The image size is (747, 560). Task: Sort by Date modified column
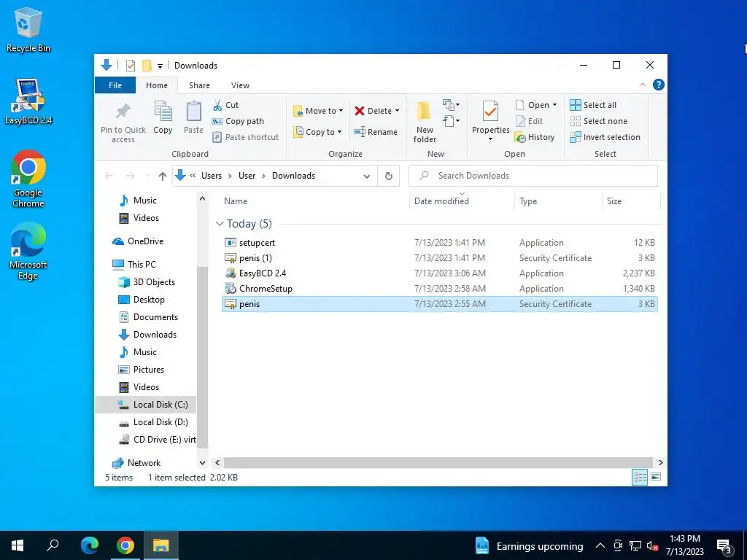(462, 201)
